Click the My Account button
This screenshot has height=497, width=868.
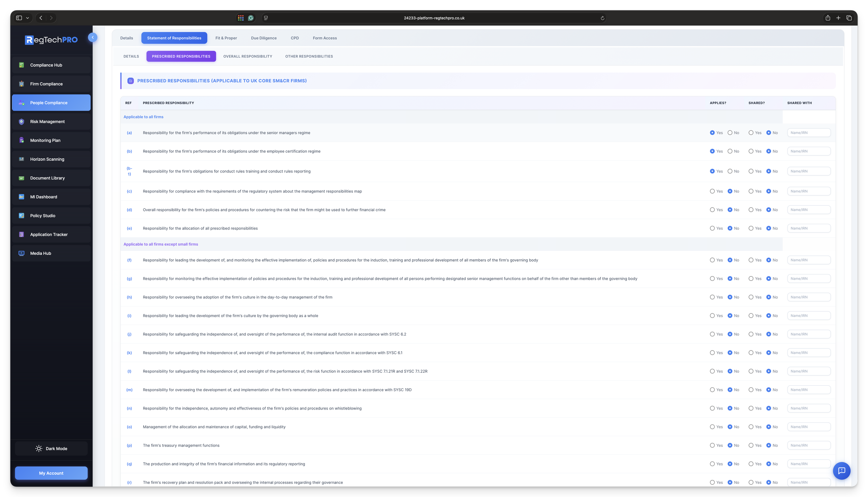pyautogui.click(x=51, y=473)
